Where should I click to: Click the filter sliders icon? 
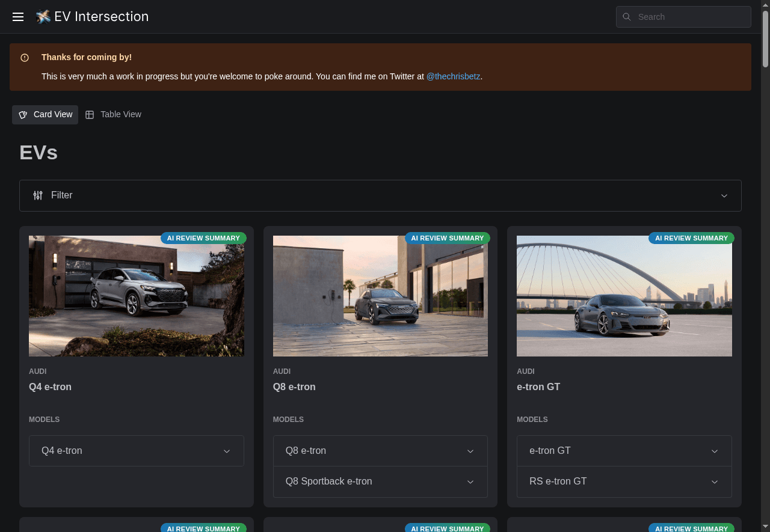coord(38,195)
